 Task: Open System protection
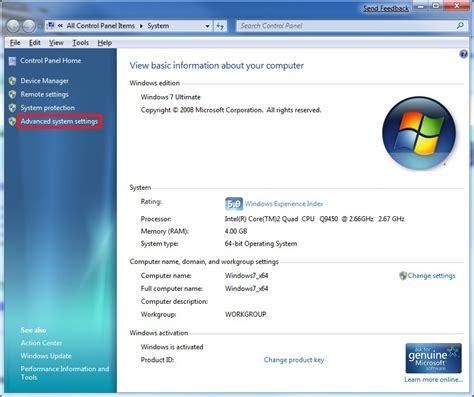tap(48, 108)
